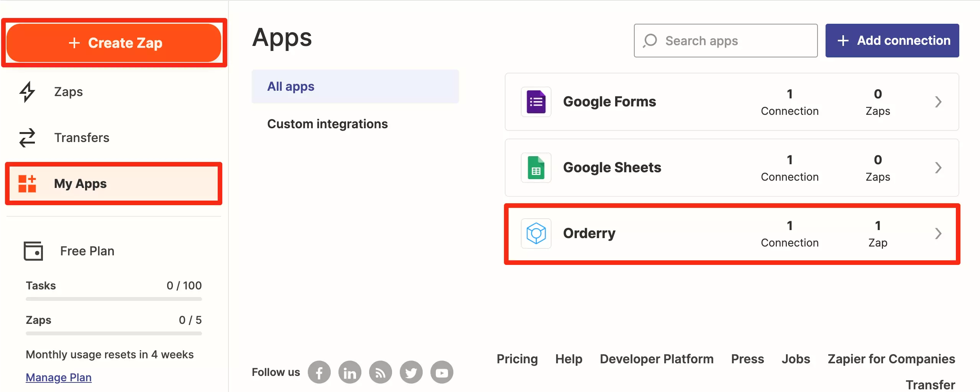Open the Google Forms app name
Screen dimensions: 980x392
tap(609, 102)
